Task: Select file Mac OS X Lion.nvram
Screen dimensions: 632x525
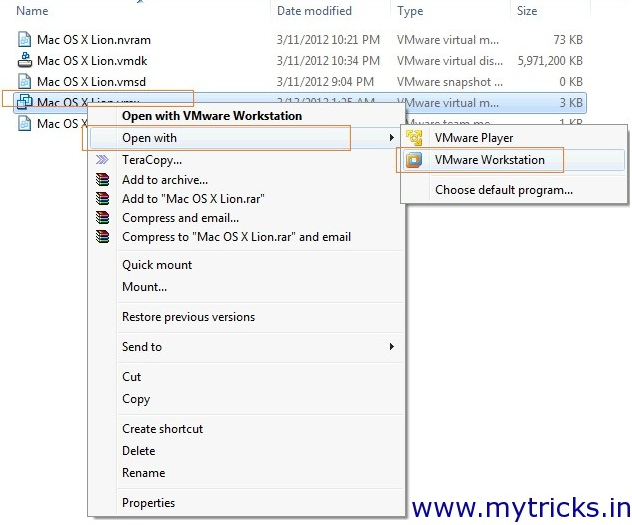Action: (x=94, y=40)
